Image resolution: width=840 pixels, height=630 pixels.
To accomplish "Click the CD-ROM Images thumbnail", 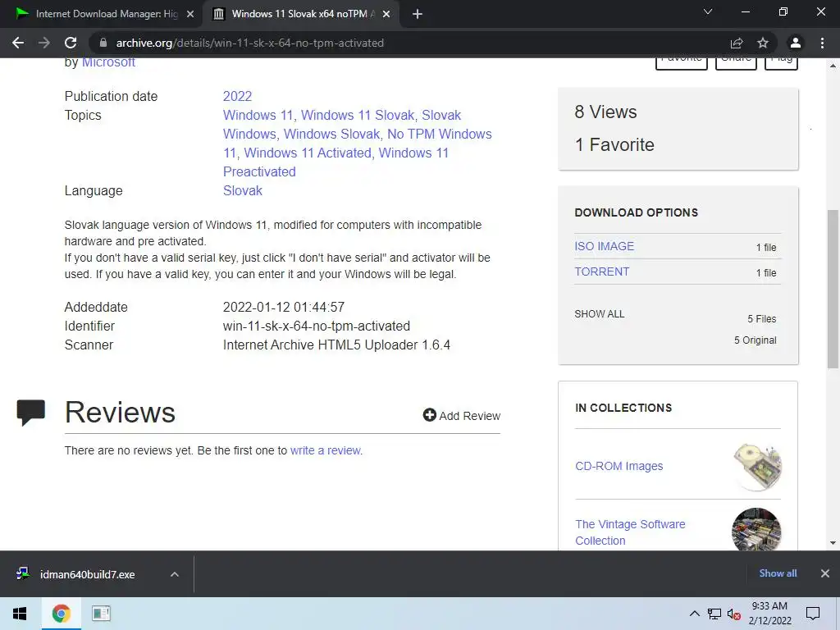I will 757,466.
